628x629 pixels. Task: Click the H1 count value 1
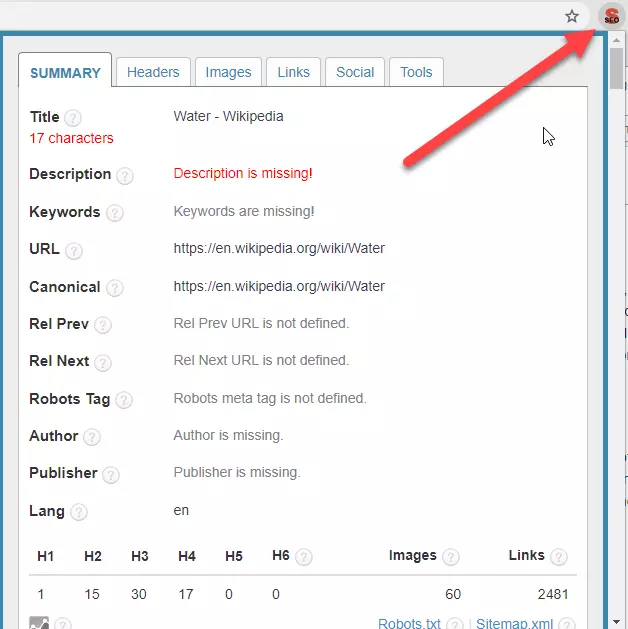[x=41, y=594]
